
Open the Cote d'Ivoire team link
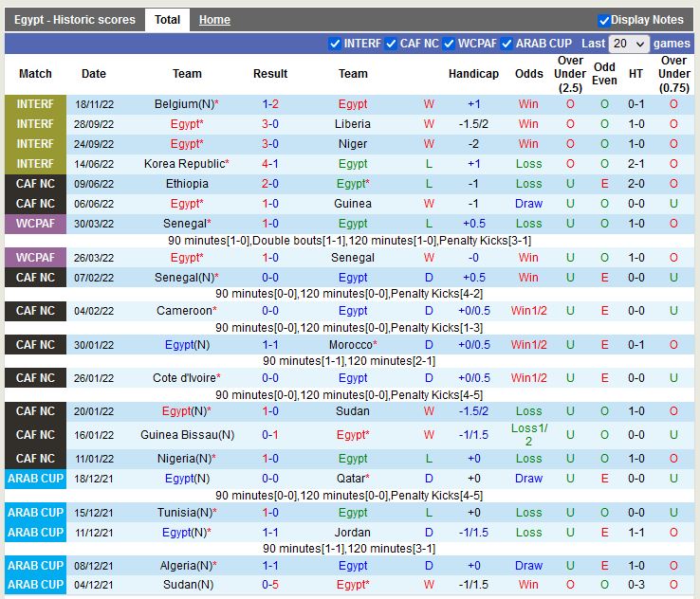pyautogui.click(x=184, y=378)
